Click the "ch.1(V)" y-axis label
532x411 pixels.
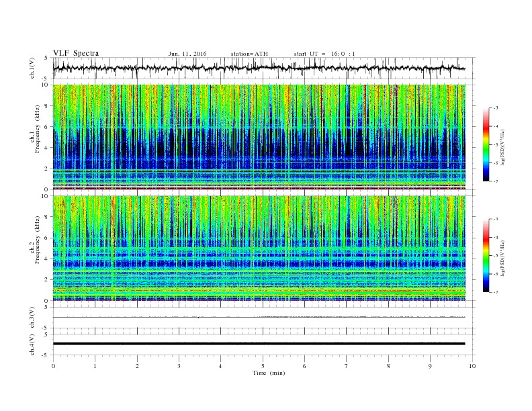coord(32,68)
